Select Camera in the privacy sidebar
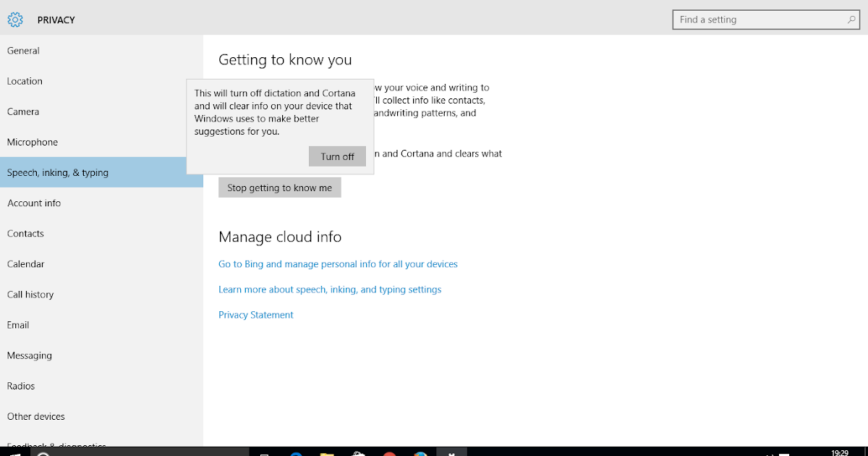Image resolution: width=868 pixels, height=456 pixels. [22, 111]
